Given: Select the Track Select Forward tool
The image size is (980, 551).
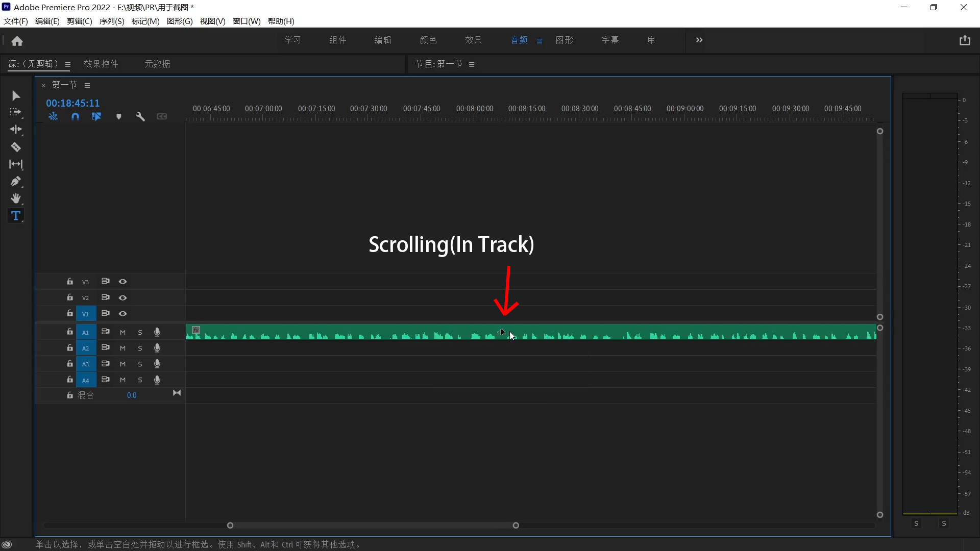Looking at the screenshot, I should click(x=16, y=112).
